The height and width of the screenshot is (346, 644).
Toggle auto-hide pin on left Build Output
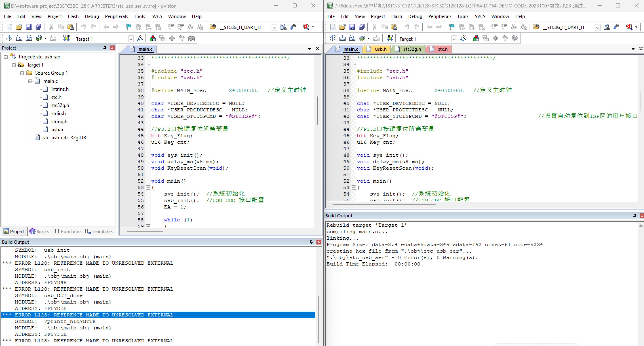pos(311,242)
